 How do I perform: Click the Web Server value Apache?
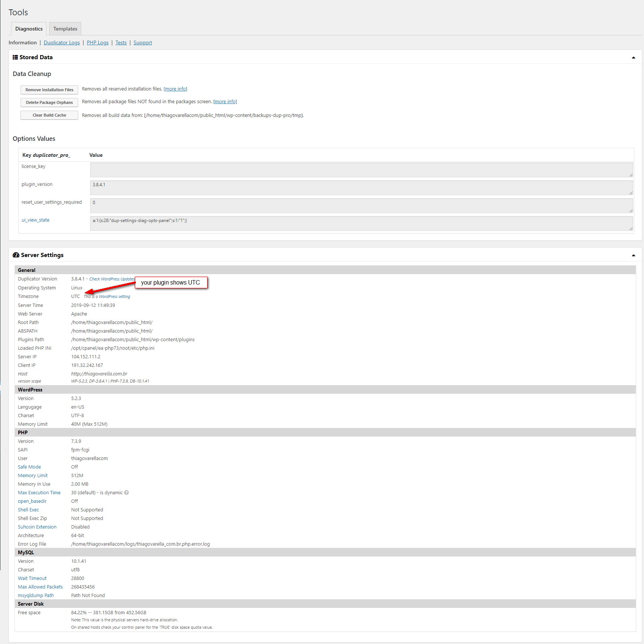pyautogui.click(x=79, y=314)
